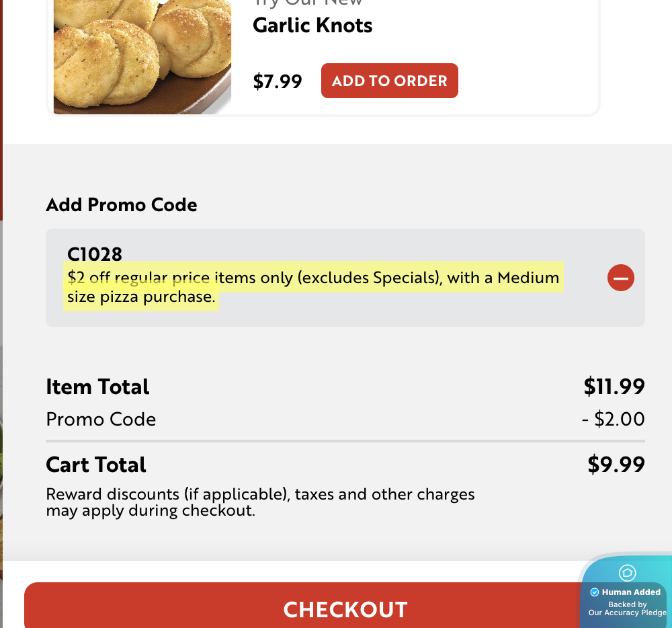Click the highlighted $2 off promo description
Image resolution: width=672 pixels, height=628 pixels.
click(x=312, y=287)
